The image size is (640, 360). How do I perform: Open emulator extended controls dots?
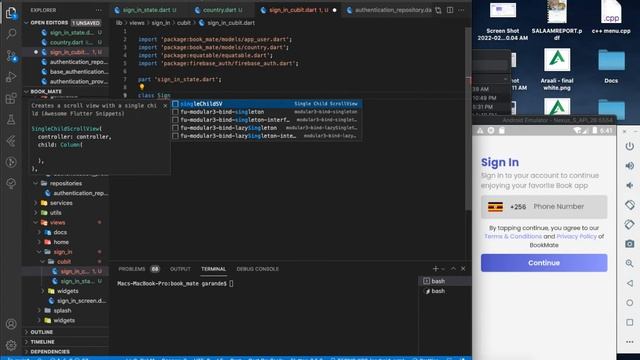629,342
